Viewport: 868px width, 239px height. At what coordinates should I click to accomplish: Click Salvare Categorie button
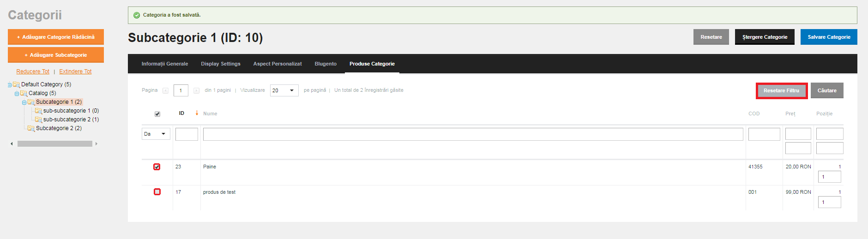pos(829,37)
